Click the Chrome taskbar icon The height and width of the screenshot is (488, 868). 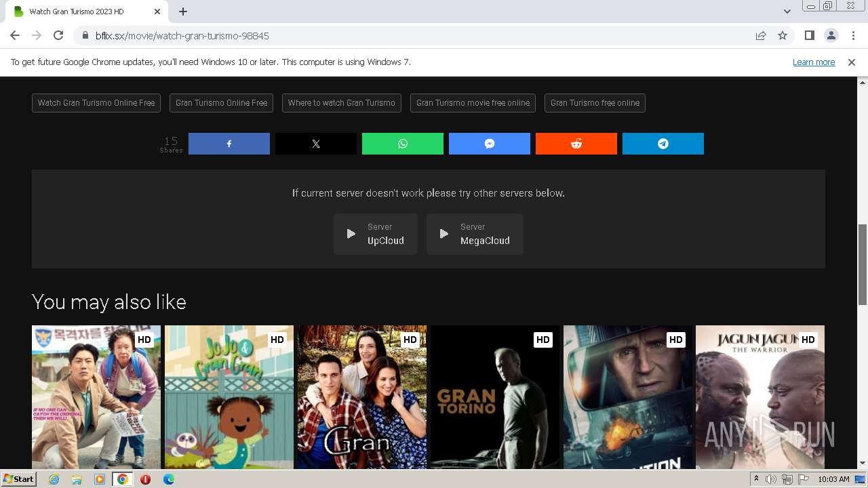123,479
